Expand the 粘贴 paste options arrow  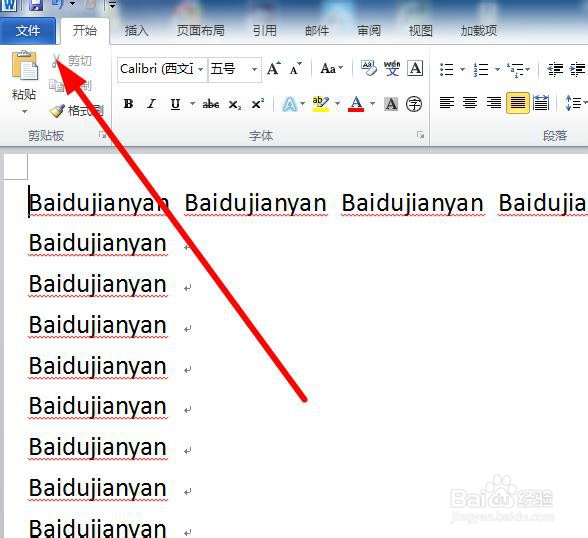(x=24, y=111)
